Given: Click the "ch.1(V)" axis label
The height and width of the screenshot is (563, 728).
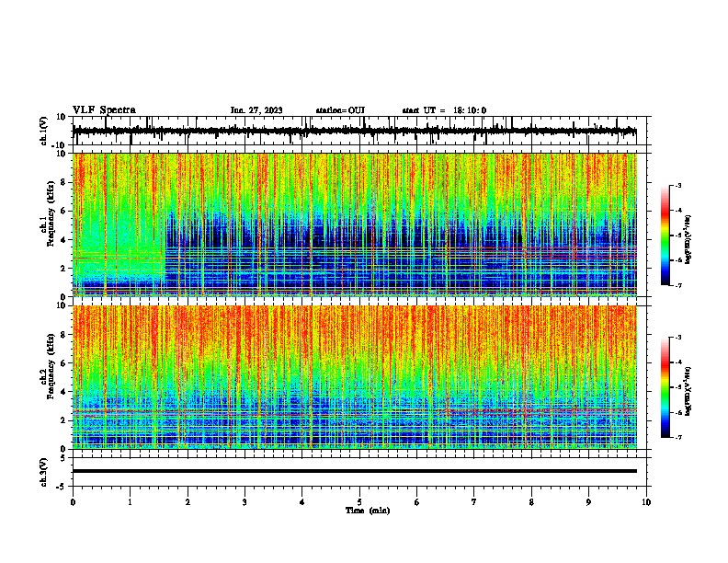Looking at the screenshot, I should (44, 131).
